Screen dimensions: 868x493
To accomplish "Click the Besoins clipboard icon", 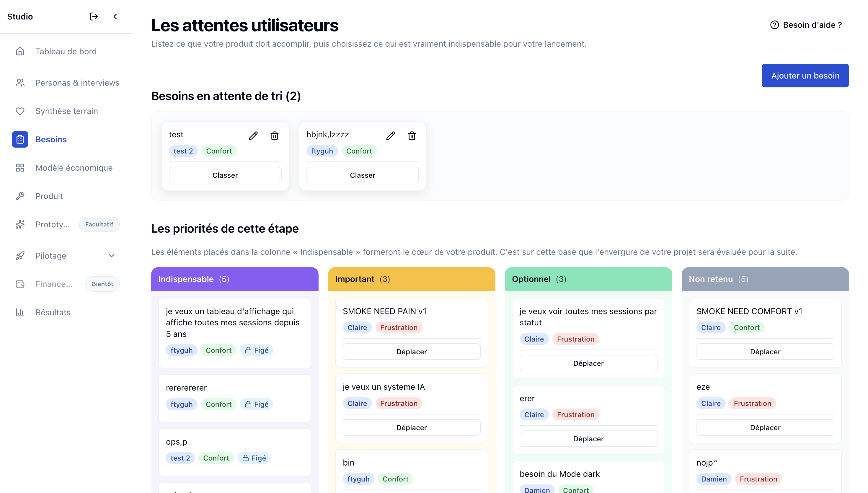I will coord(20,139).
